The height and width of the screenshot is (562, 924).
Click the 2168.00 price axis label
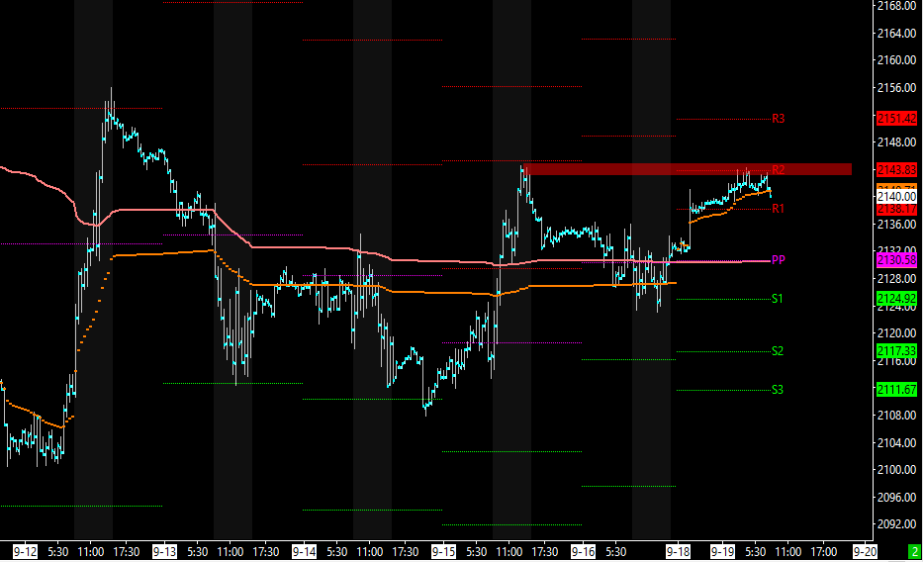click(x=896, y=6)
